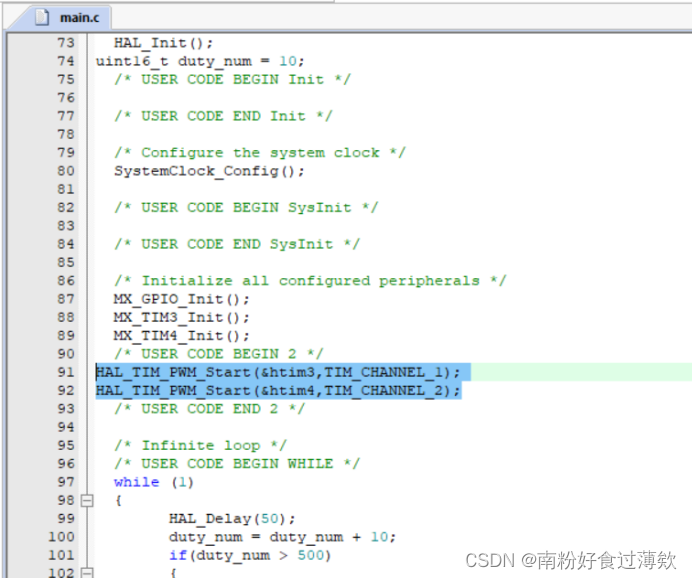Click line number 80 in the gutter

tap(66, 171)
